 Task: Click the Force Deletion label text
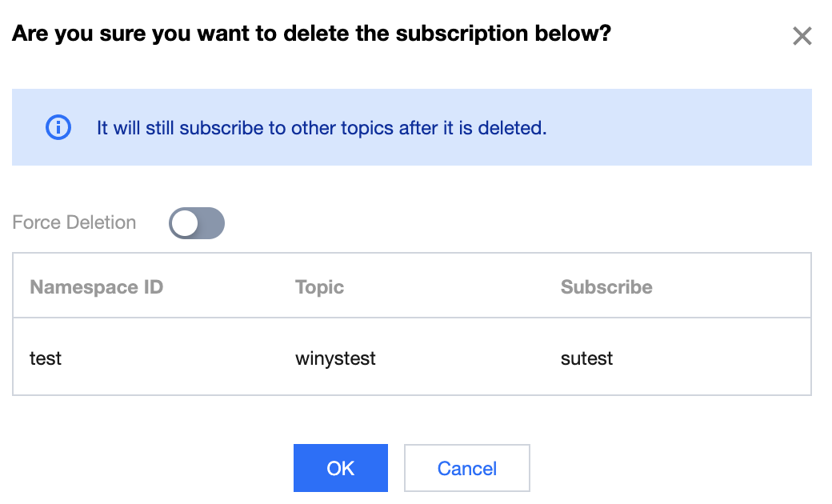tap(74, 222)
